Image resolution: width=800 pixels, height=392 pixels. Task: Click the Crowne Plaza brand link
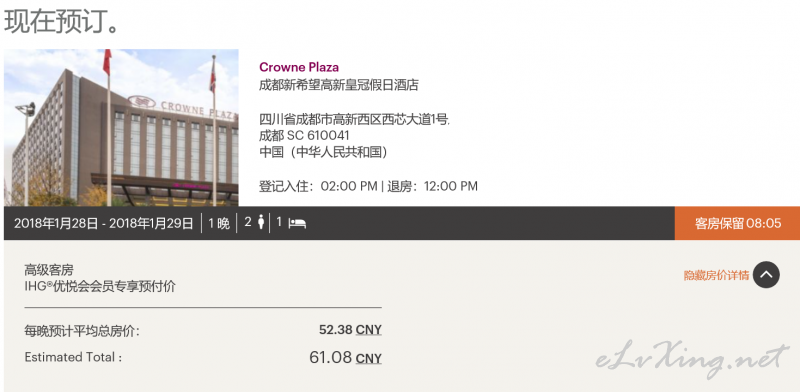tap(298, 67)
